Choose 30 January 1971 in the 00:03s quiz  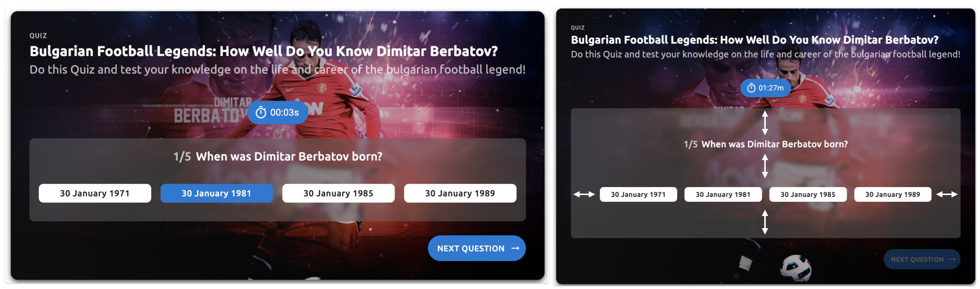tap(95, 194)
